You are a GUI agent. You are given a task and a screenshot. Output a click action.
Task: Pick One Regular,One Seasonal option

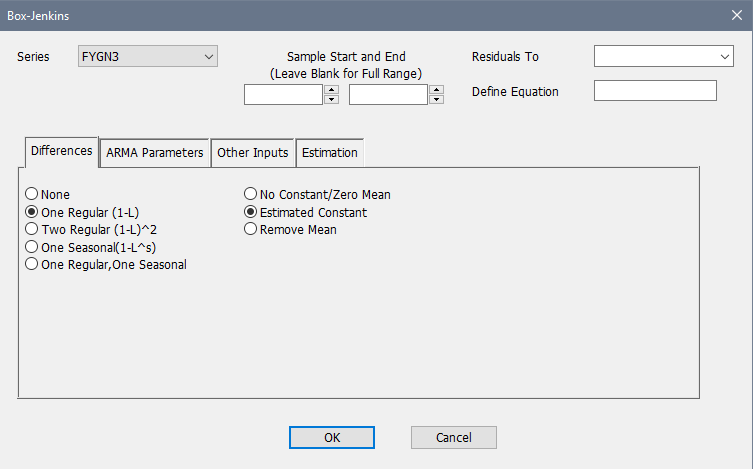32,264
